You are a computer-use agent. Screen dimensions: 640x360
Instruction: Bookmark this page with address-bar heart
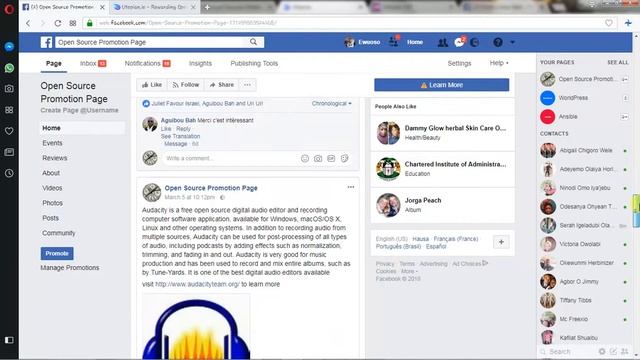pos(609,23)
